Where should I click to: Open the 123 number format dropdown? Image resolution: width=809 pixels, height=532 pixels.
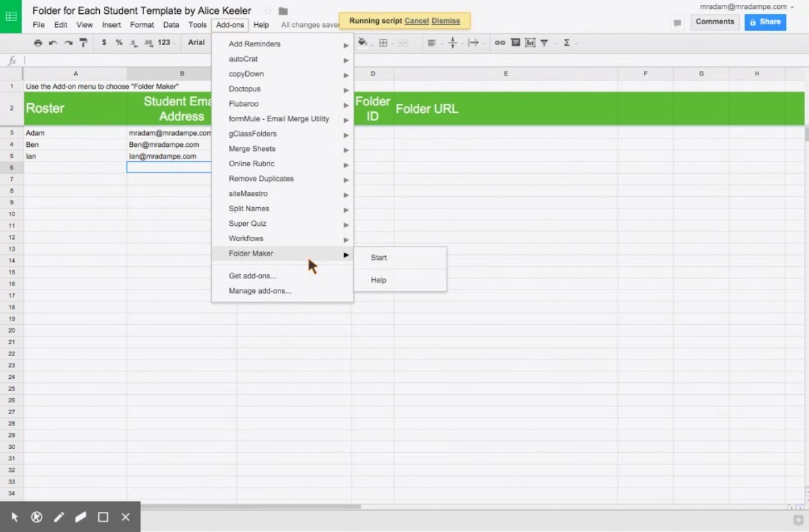click(166, 43)
